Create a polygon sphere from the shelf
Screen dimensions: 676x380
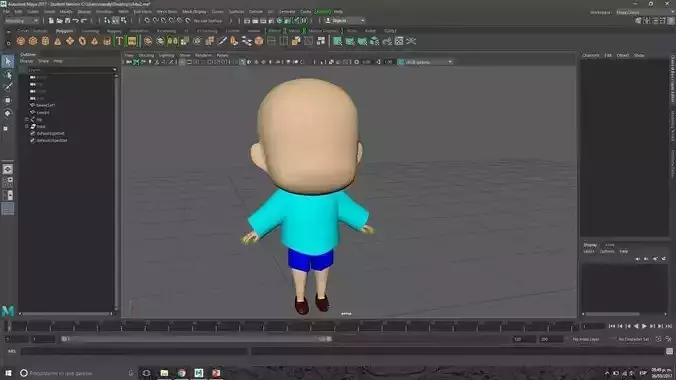tap(20, 41)
